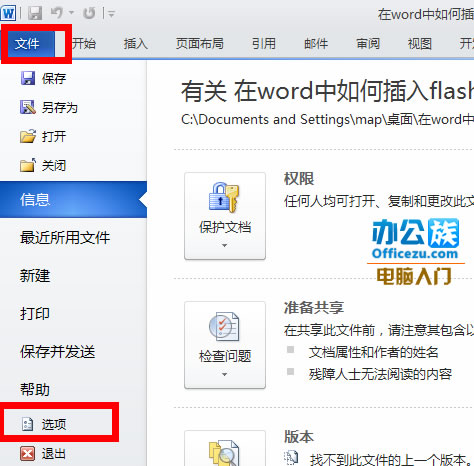The height and width of the screenshot is (466, 474).
Task: Open 选项 in the file menu
Action: click(54, 424)
